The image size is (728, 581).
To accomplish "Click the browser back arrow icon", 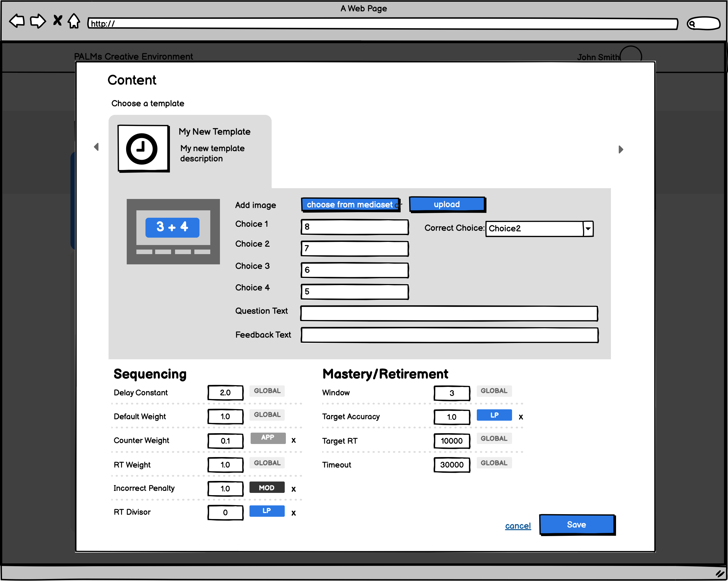I will click(x=17, y=21).
